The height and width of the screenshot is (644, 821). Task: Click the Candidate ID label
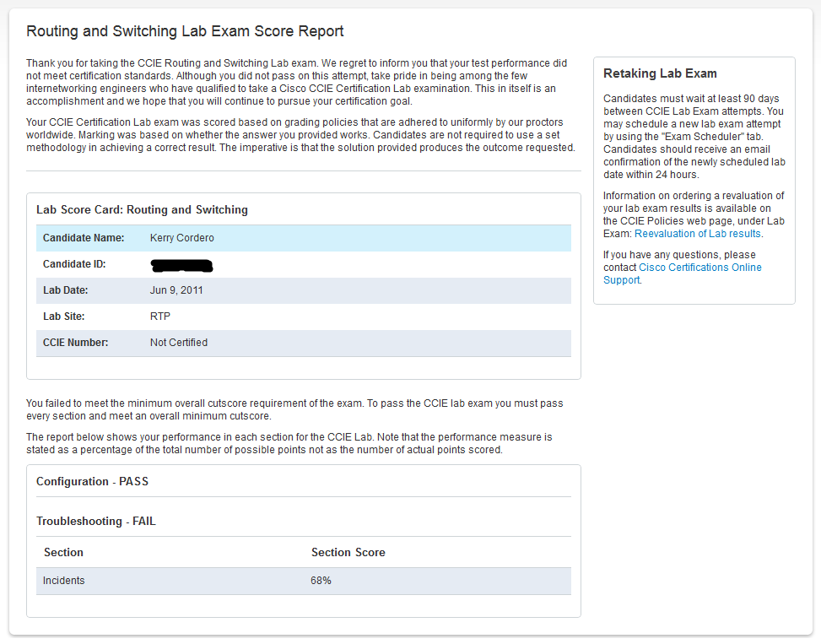pos(74,264)
